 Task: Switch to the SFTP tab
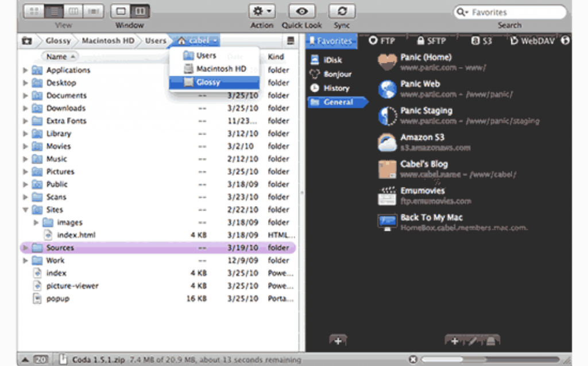click(432, 41)
